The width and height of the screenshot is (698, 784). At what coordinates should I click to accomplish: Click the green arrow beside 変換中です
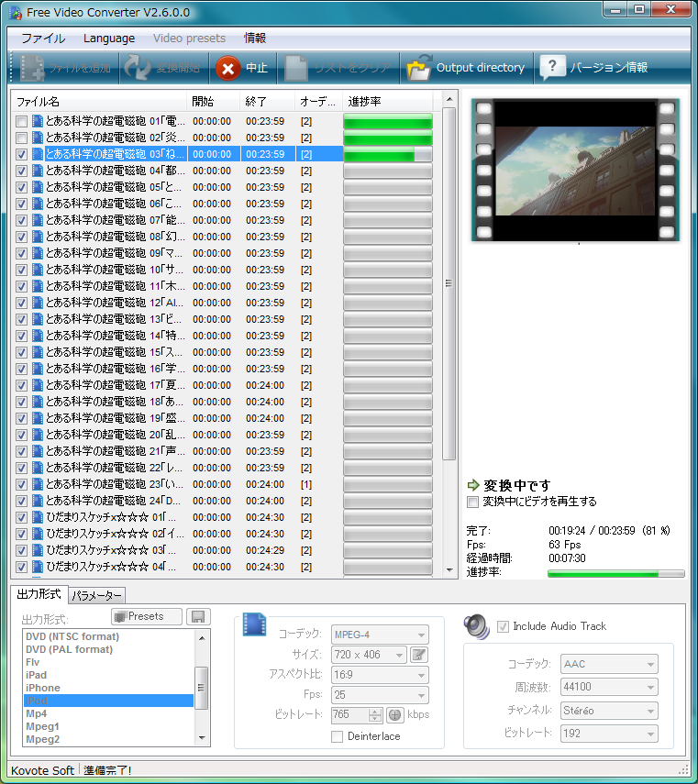[473, 485]
